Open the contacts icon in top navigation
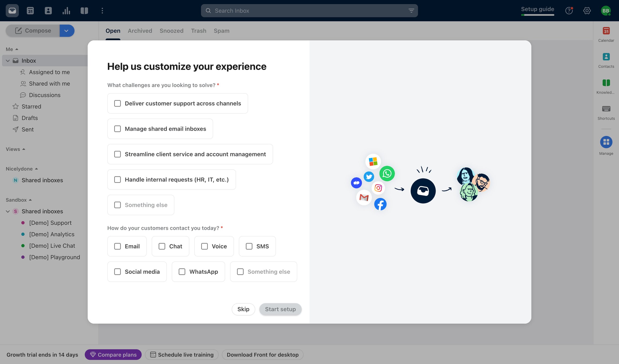This screenshot has width=619, height=364. 48,11
